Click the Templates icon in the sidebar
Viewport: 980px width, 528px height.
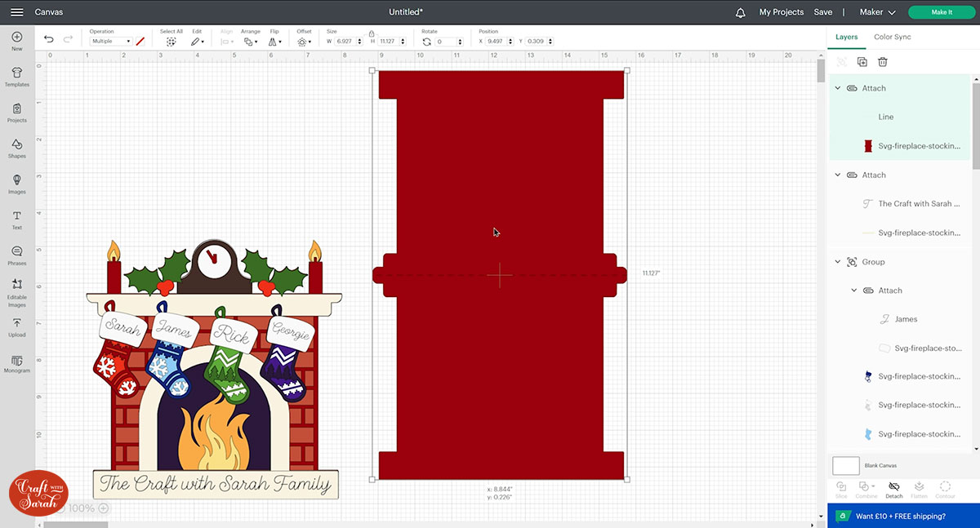tap(16, 73)
